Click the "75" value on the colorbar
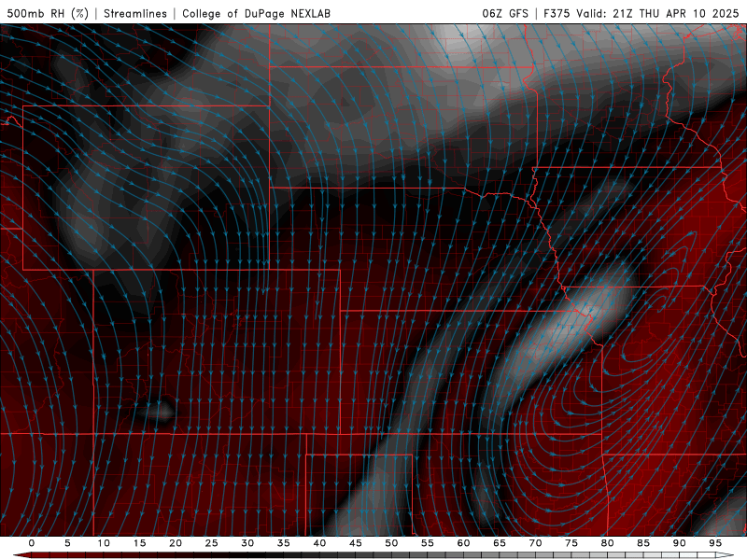The width and height of the screenshot is (747, 560). (571, 543)
